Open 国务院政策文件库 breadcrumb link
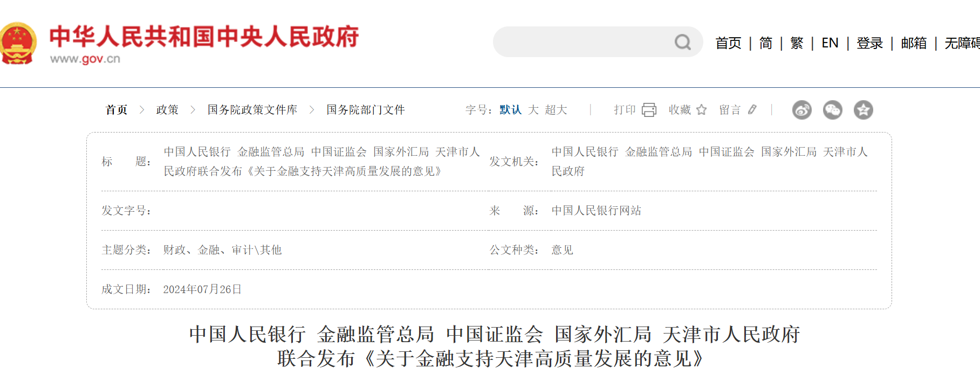Viewport: 980px width, 375px height. pos(252,110)
